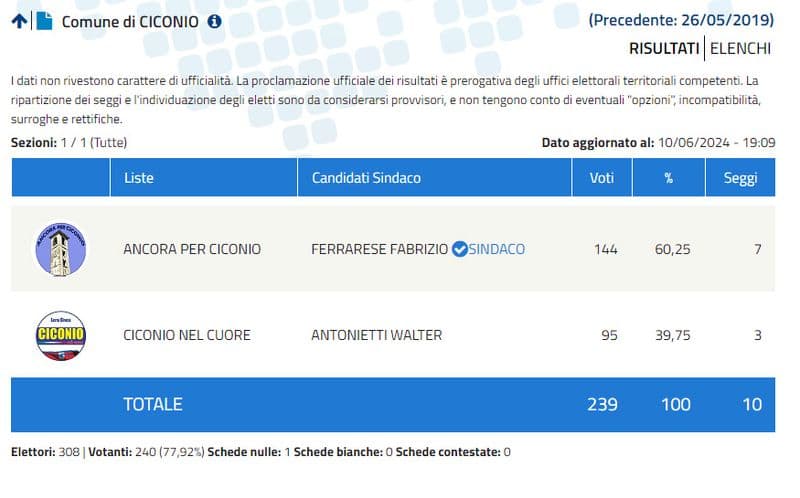The image size is (800, 498).
Task: Click the Liste column header
Action: point(139,178)
